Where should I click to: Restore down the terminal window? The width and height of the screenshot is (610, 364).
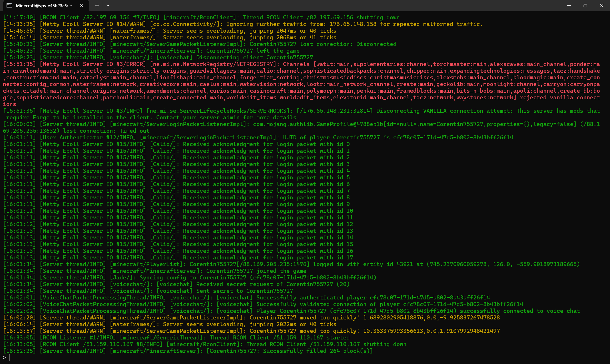pyautogui.click(x=585, y=5)
